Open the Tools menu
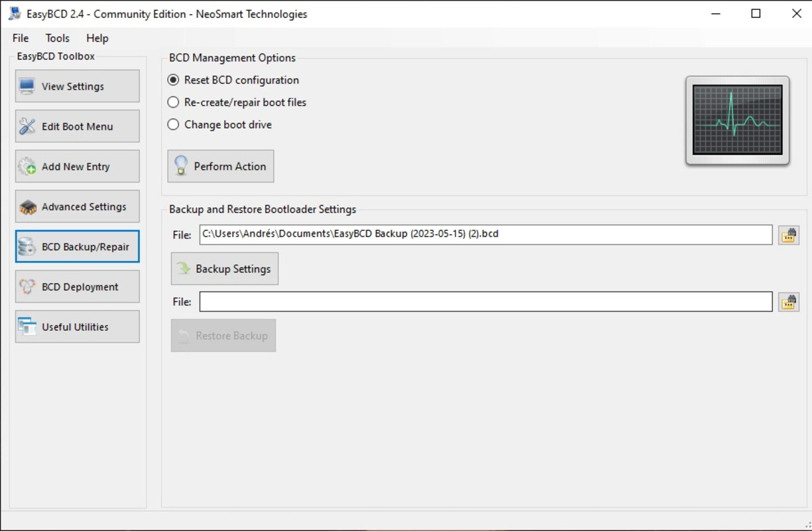 [58, 38]
